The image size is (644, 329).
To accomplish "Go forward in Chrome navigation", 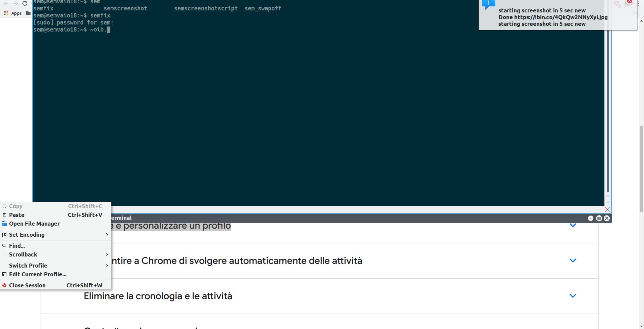I will click(15, 3).
